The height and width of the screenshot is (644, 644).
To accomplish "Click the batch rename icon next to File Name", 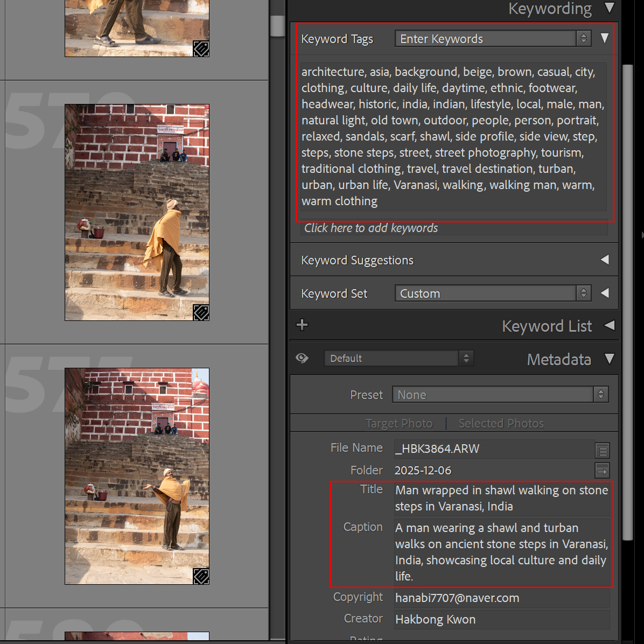I will point(602,450).
